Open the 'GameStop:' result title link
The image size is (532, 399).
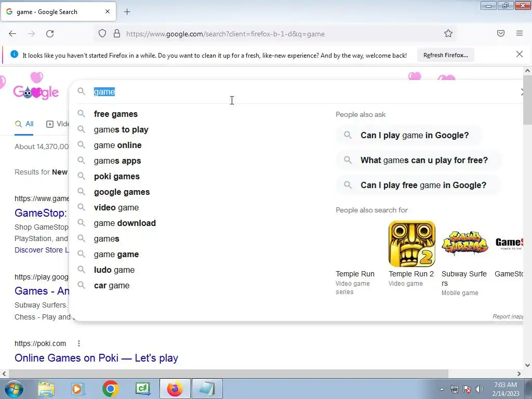[x=41, y=213]
